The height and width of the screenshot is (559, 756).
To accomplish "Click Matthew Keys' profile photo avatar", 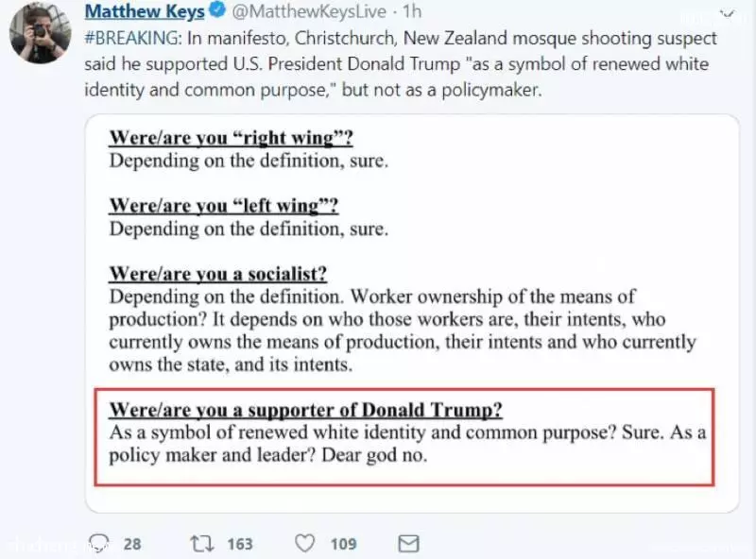I will pos(41,33).
